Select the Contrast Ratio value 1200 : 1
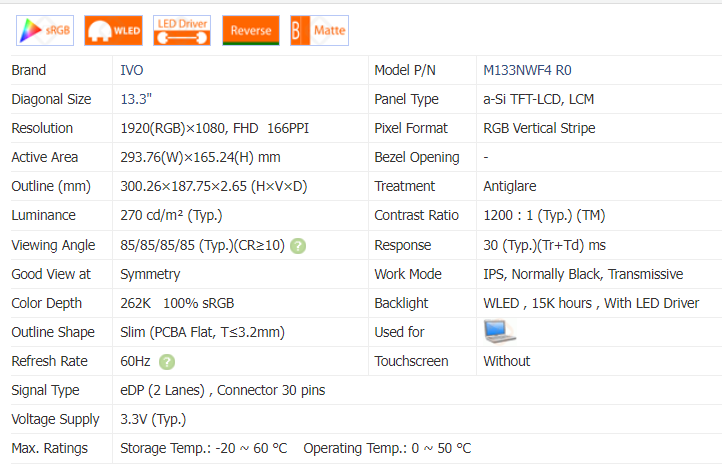This screenshot has width=722, height=465. click(x=508, y=215)
